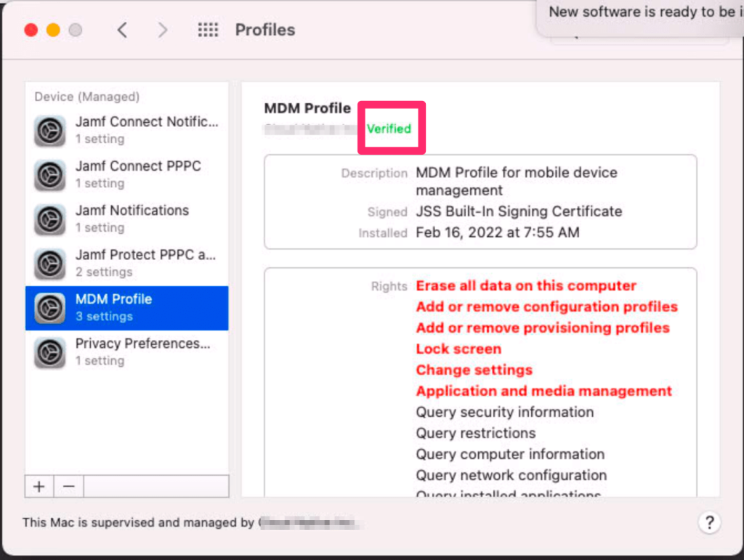Click 'Query network configuration' right
Viewport: 744px width, 560px height.
tap(511, 475)
